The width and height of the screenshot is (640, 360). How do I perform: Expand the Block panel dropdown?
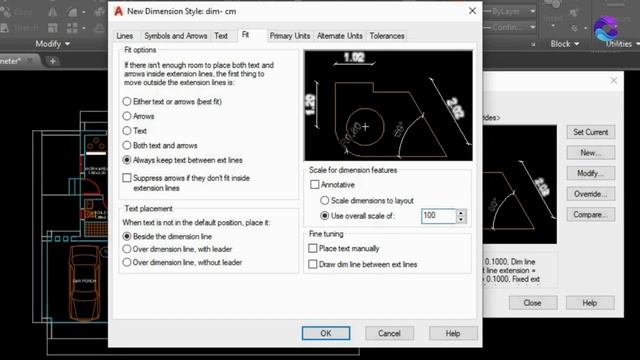564,44
